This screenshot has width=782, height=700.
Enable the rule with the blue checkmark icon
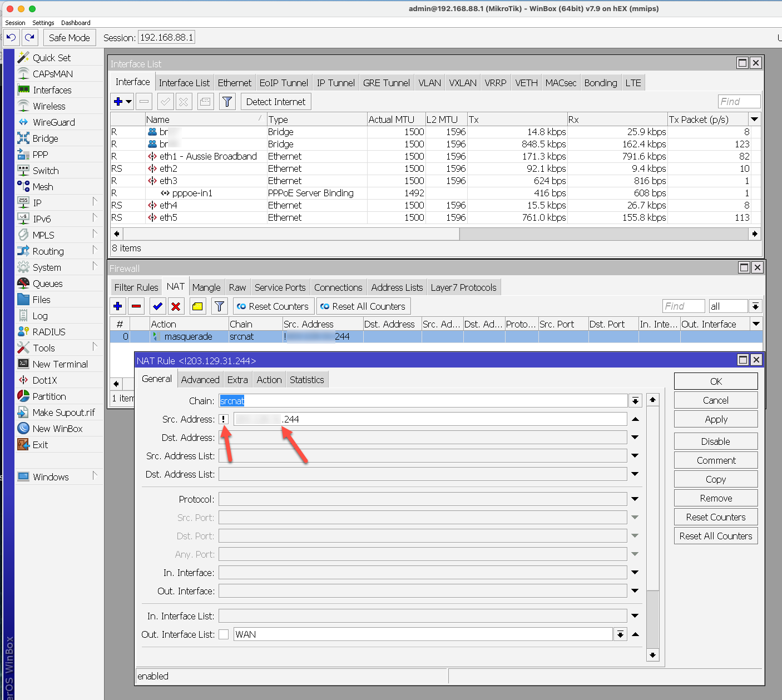coord(157,306)
